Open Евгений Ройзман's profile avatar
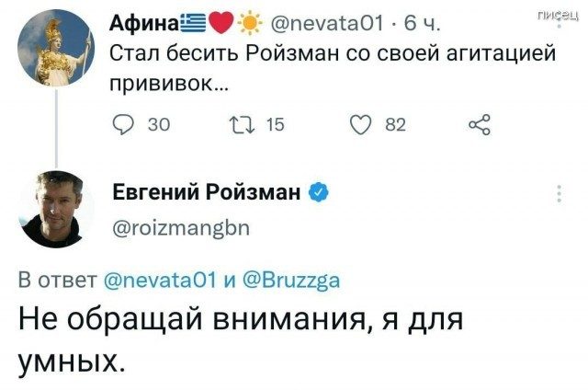 (57, 208)
